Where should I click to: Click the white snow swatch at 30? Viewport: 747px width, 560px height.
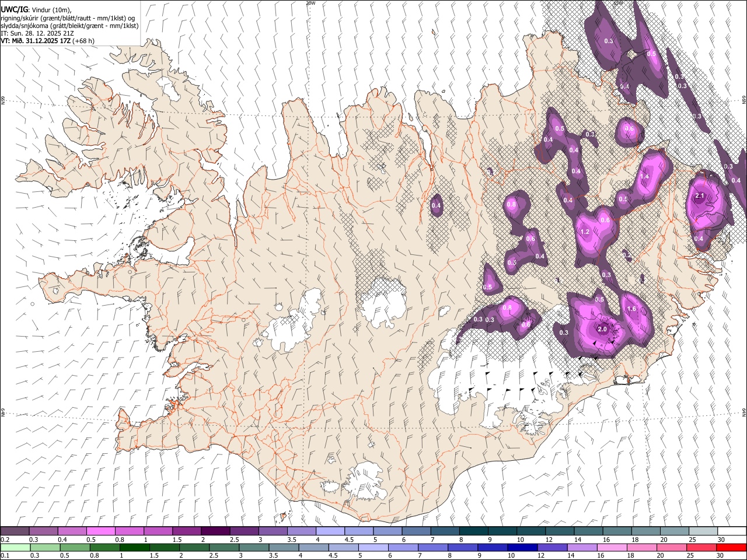731,531
